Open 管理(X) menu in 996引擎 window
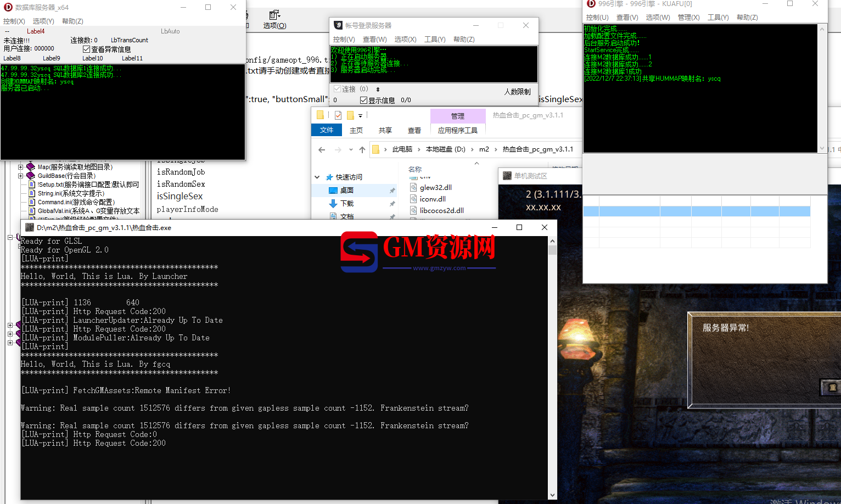Screen dimensions: 841x504 click(689, 18)
